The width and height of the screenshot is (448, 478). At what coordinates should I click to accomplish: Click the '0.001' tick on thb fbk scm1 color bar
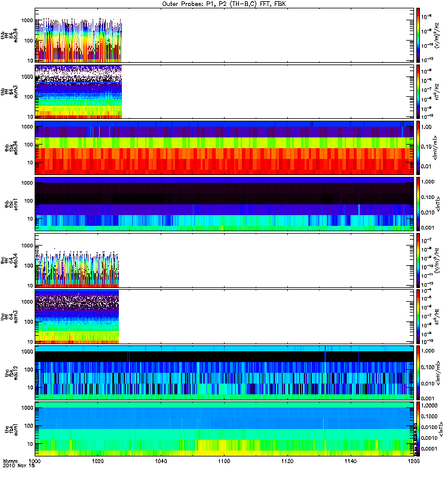[428, 228]
